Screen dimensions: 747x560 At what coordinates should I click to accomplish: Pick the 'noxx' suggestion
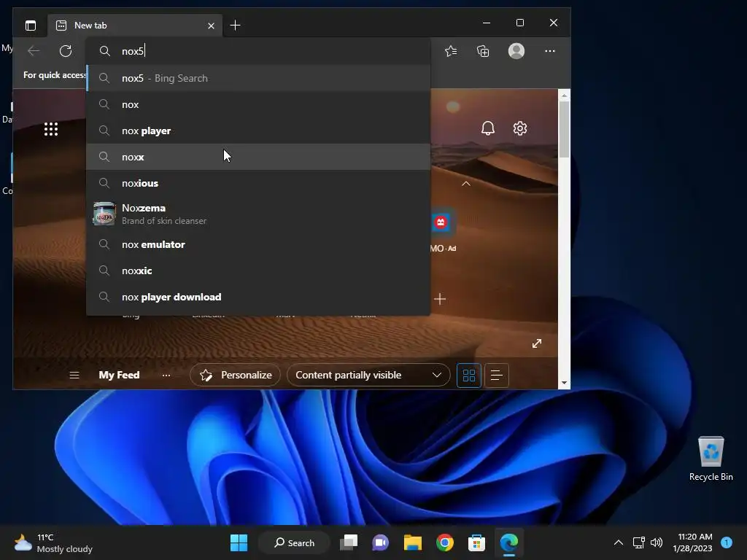pos(258,157)
